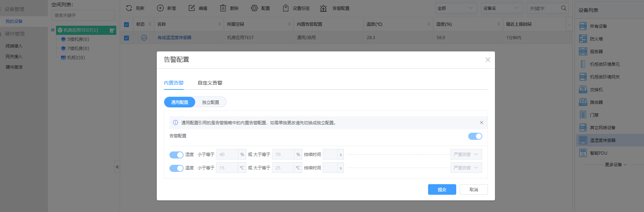Select 其它网络设备 device icon
This screenshot has height=212, width=644.
click(583, 127)
